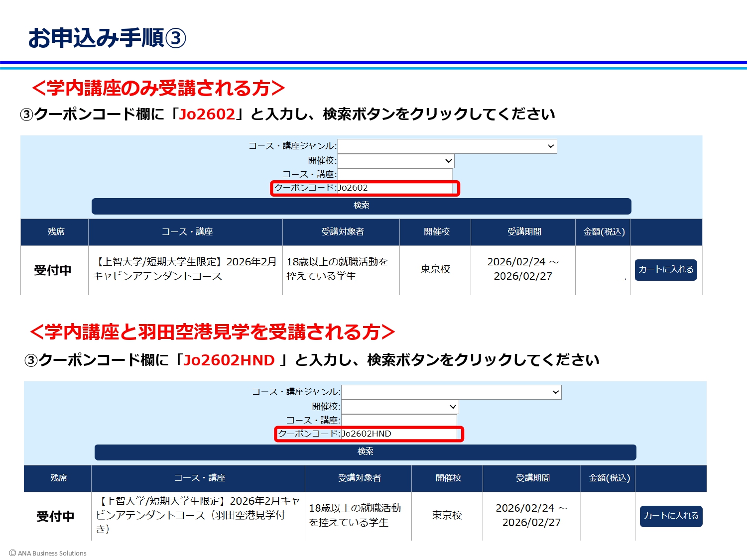747x560 pixels.
Task: Open 開催校 dropdown in 学内講座のみ section
Action: (x=396, y=161)
